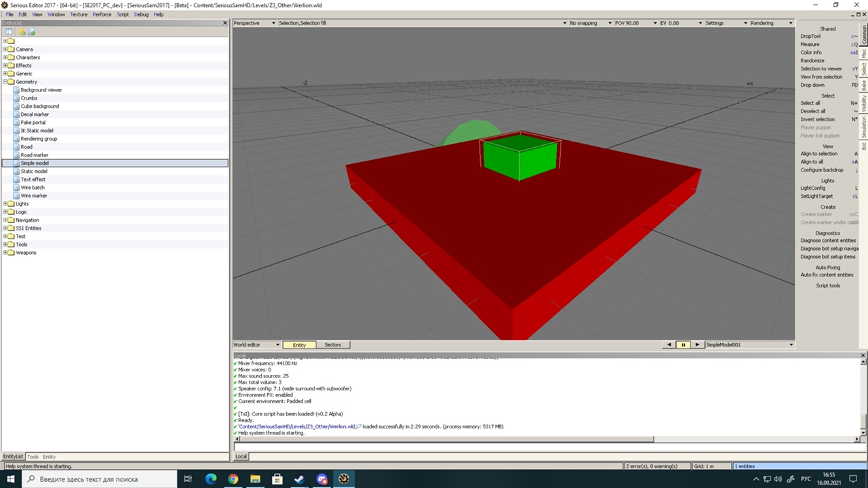868x488 pixels.
Task: Open the Debug menu
Action: coord(141,14)
